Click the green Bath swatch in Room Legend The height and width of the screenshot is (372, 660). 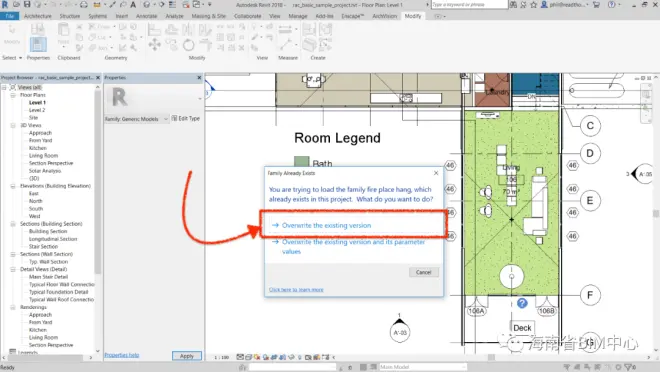click(x=301, y=162)
